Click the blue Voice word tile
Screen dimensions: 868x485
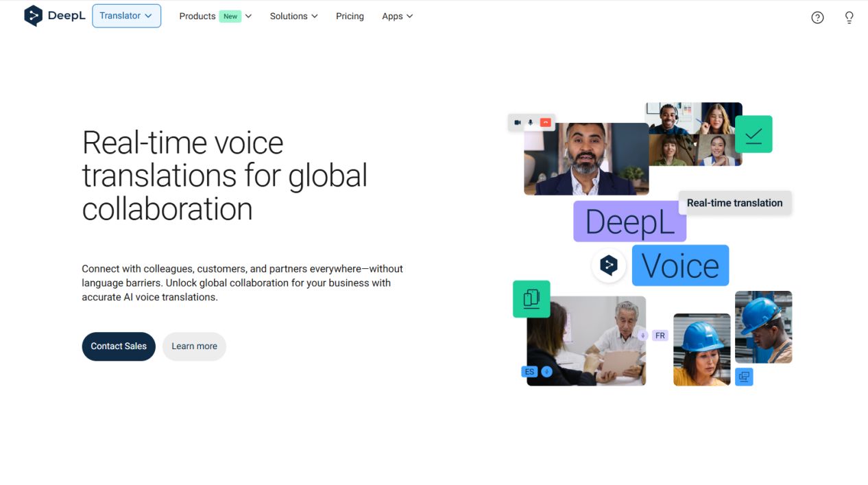680,265
